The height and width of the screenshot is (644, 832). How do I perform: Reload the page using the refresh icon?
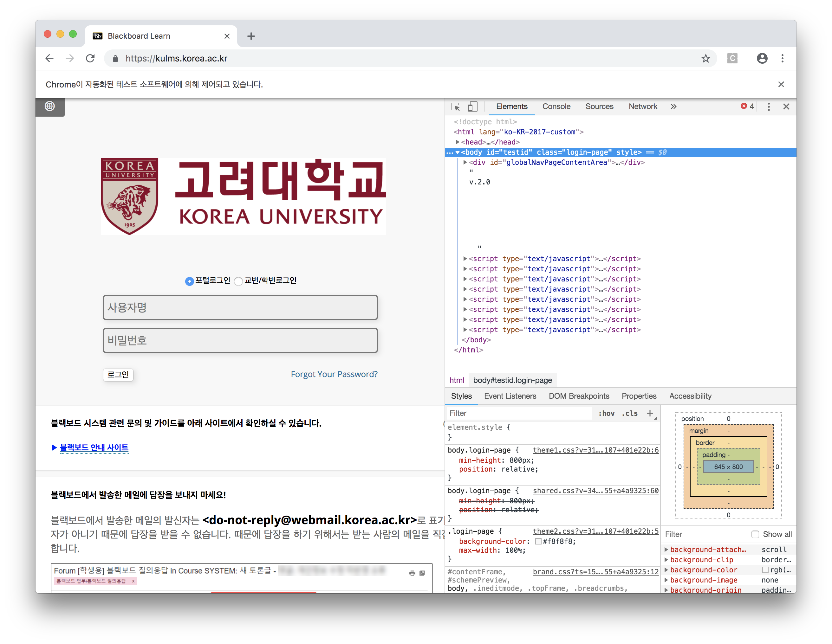(90, 58)
